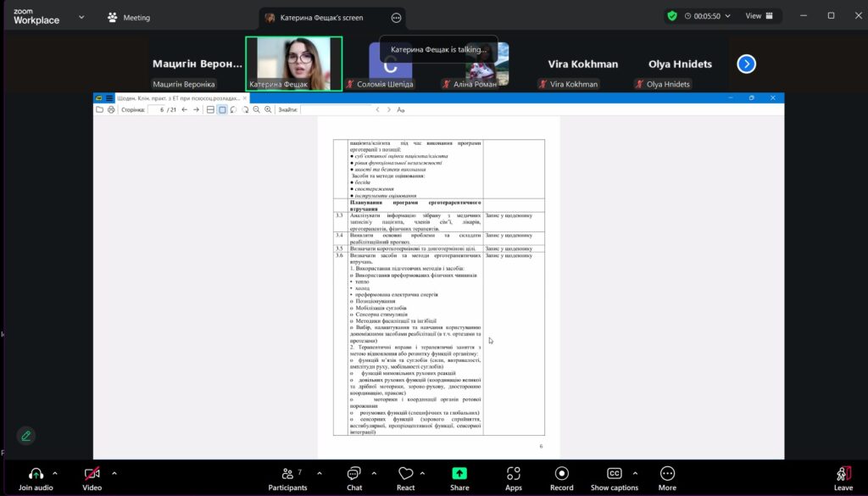Open the Apps menu

point(513,474)
